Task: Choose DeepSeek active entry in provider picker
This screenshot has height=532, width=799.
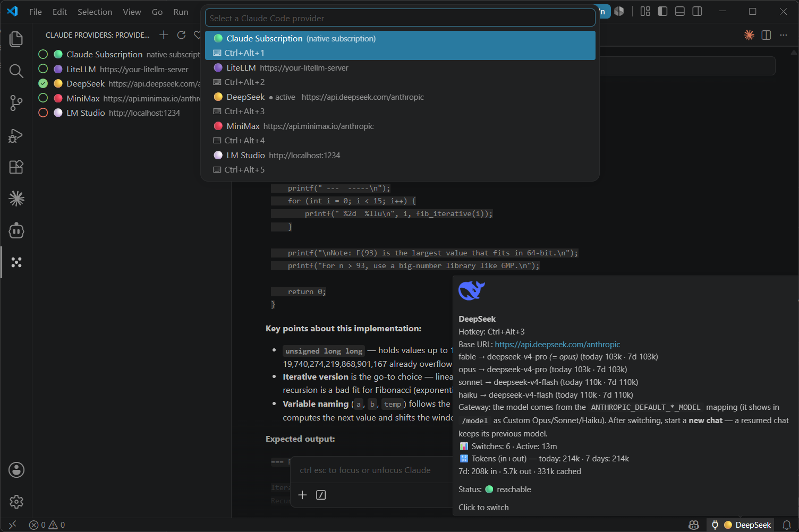Action: (400, 104)
